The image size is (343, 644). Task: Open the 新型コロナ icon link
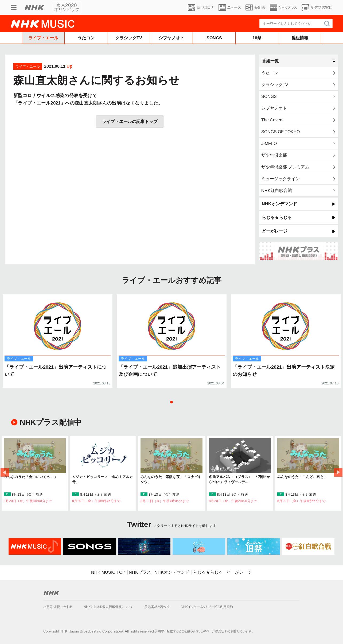click(x=201, y=7)
